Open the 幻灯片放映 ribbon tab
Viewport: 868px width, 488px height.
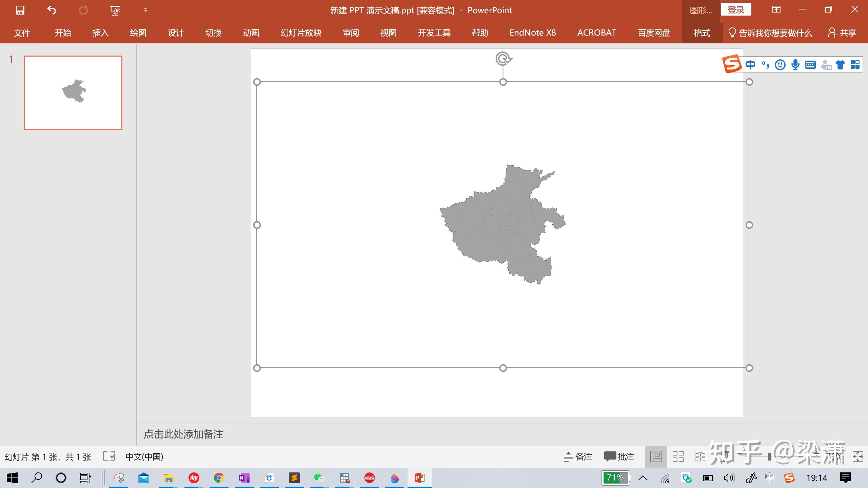(x=300, y=33)
